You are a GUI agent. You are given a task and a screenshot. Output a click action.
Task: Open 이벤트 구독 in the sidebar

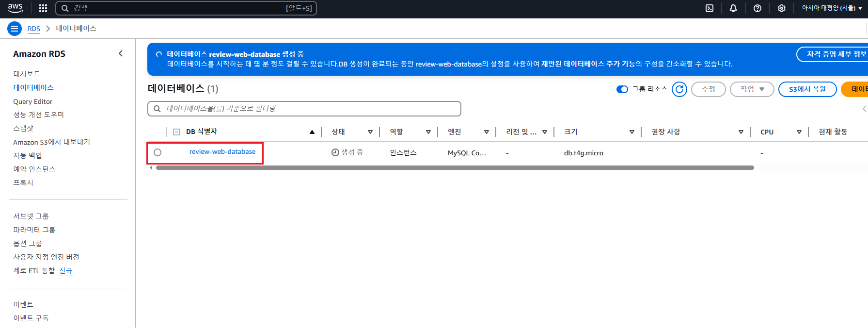(x=31, y=318)
